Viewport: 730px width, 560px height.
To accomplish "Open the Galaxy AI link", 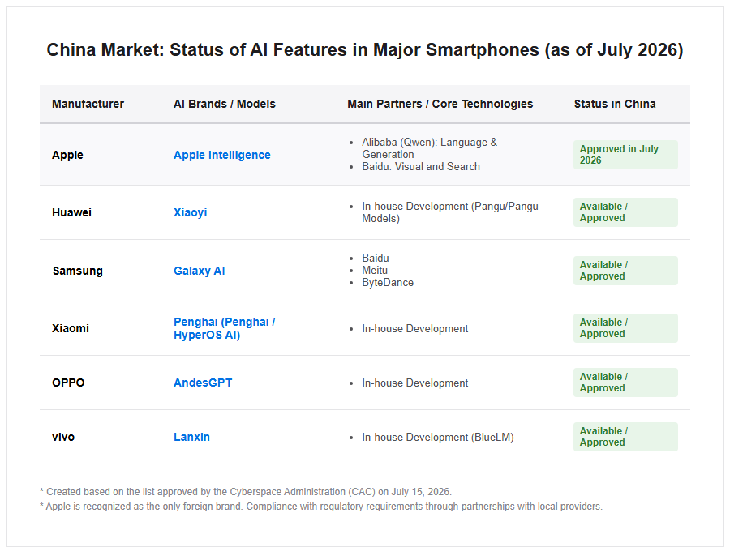I will (200, 271).
